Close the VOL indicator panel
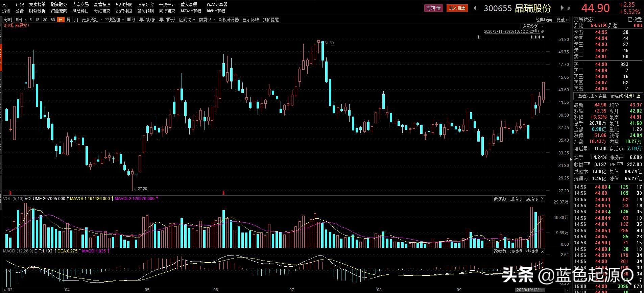 (543, 199)
